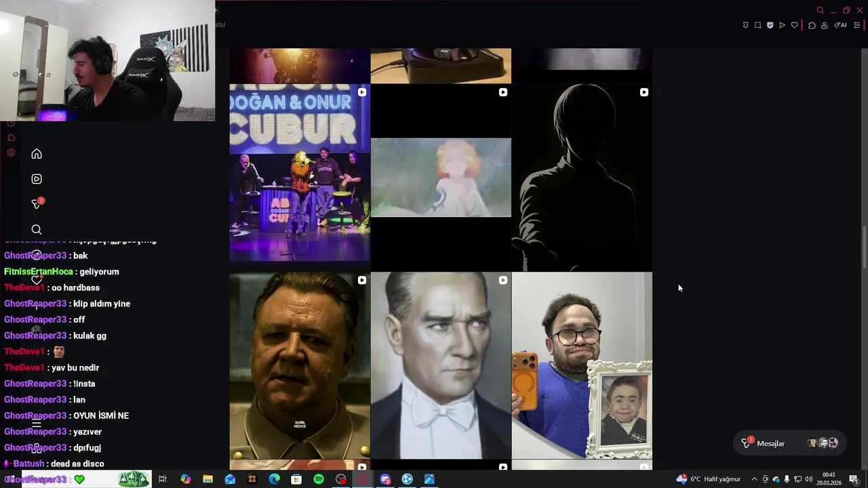Open Microsoft Store from the taskbar
The height and width of the screenshot is (488, 868).
pyautogui.click(x=296, y=479)
